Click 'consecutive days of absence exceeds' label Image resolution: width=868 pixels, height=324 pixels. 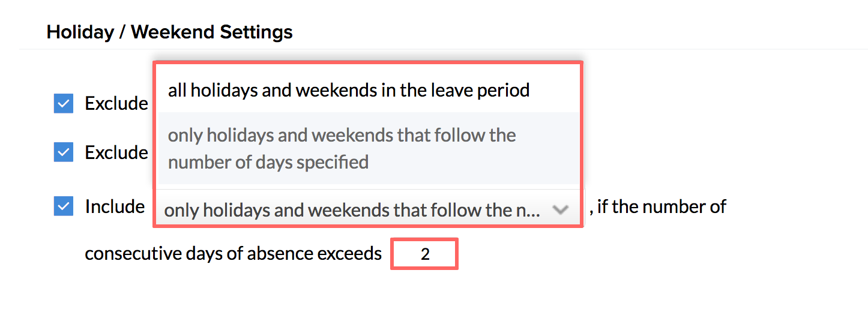(x=233, y=254)
